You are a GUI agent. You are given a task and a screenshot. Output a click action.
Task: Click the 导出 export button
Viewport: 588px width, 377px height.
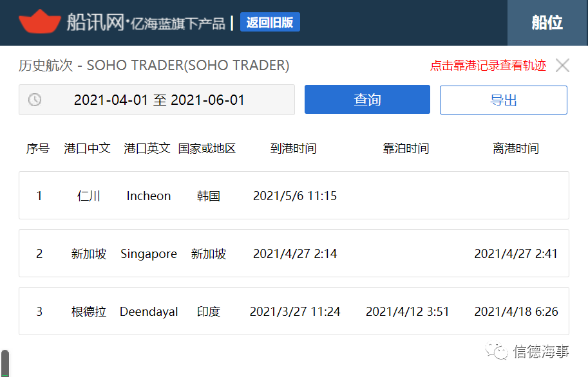pyautogui.click(x=503, y=100)
